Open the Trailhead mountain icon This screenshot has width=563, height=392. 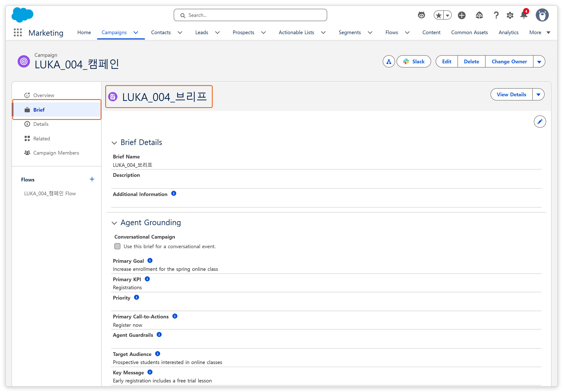479,15
